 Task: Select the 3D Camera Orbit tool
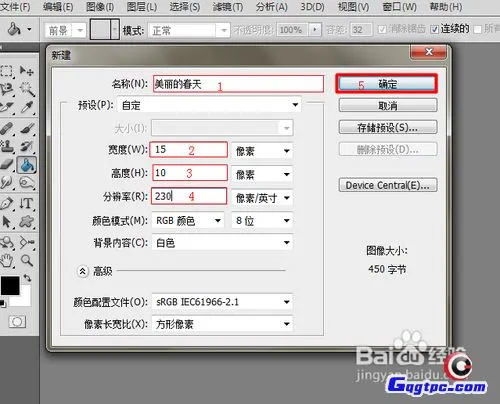(27, 242)
